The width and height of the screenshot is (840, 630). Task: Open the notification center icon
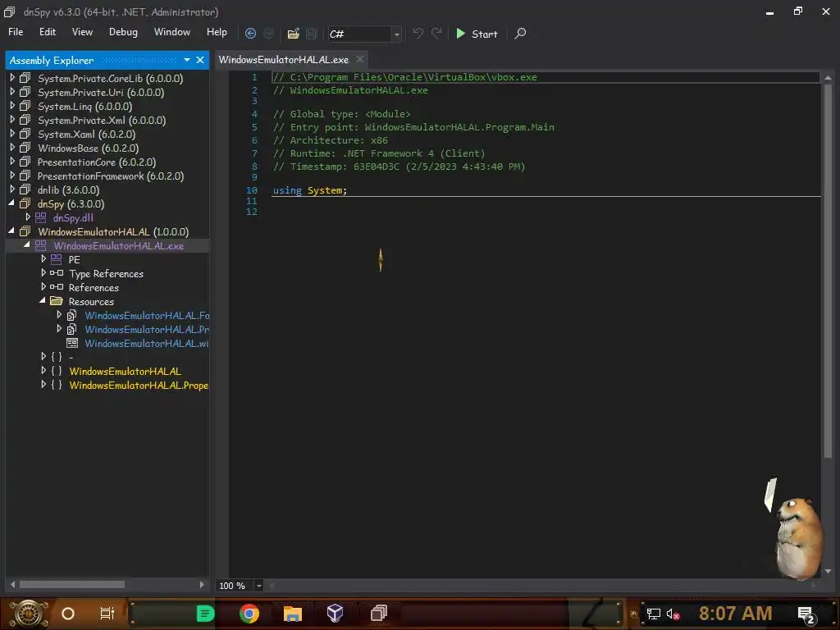(806, 614)
